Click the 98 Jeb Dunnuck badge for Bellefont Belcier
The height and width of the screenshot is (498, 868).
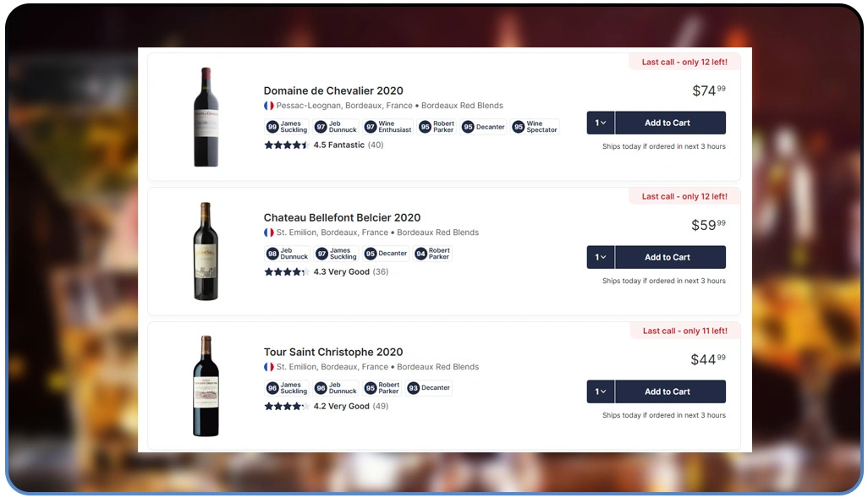(287, 254)
